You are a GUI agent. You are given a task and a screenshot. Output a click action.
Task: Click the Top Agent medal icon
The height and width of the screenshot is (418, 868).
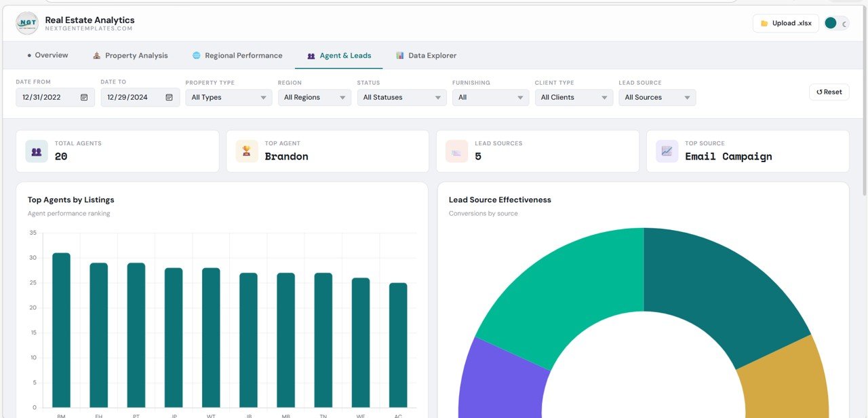click(246, 151)
